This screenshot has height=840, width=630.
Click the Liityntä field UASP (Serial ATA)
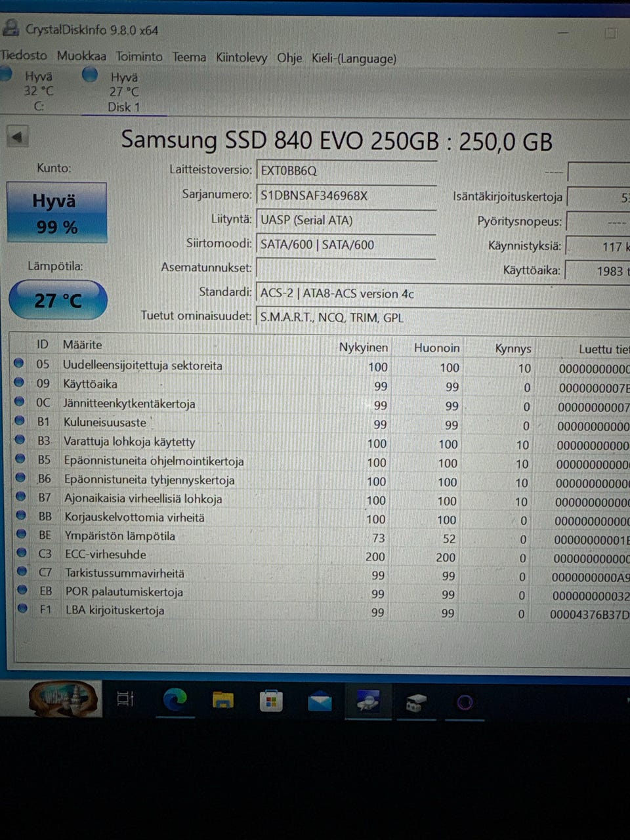[346, 220]
